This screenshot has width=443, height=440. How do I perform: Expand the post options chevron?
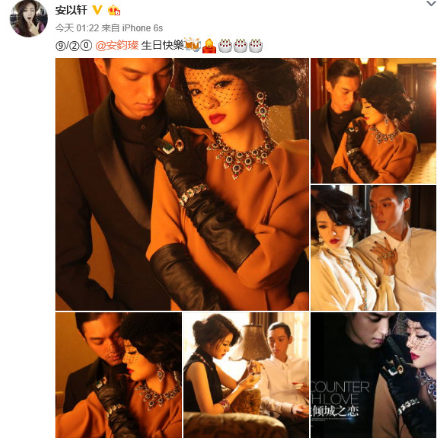tap(431, 4)
